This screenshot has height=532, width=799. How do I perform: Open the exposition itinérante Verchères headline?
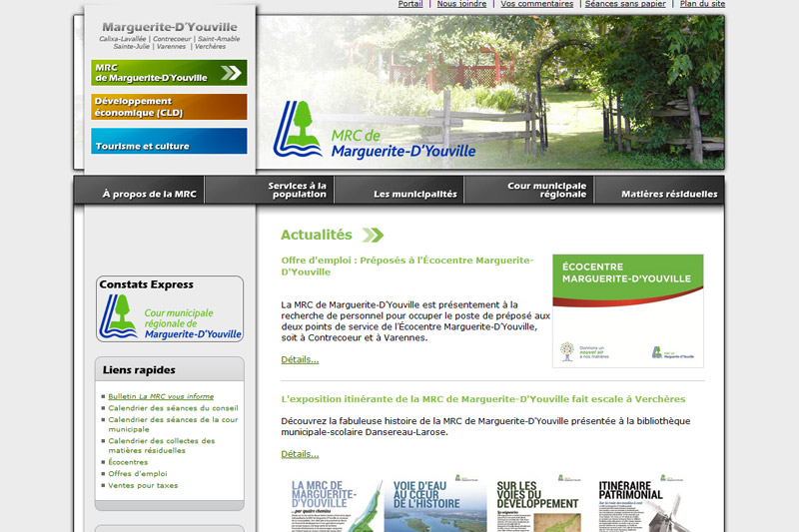(x=483, y=399)
